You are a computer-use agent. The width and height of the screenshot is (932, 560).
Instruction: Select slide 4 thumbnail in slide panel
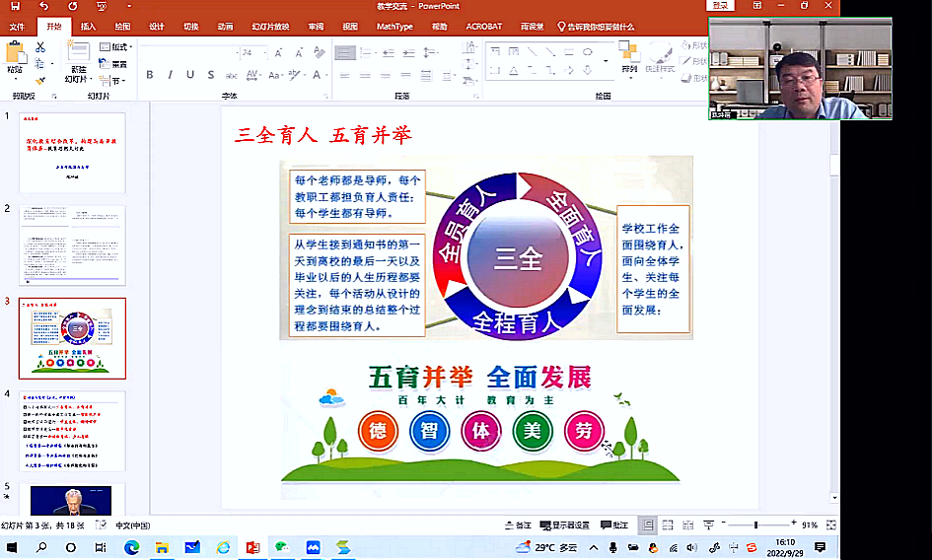click(x=73, y=431)
